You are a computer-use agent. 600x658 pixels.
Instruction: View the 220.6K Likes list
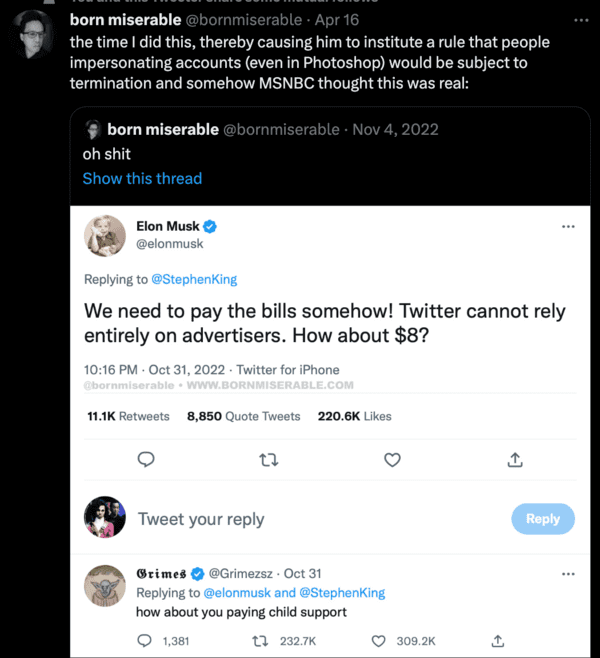[355, 416]
